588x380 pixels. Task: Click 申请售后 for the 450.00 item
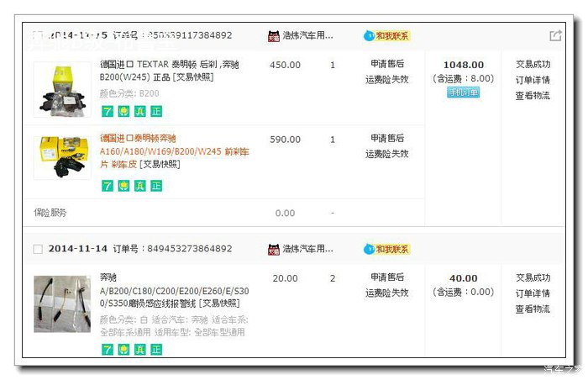[387, 65]
